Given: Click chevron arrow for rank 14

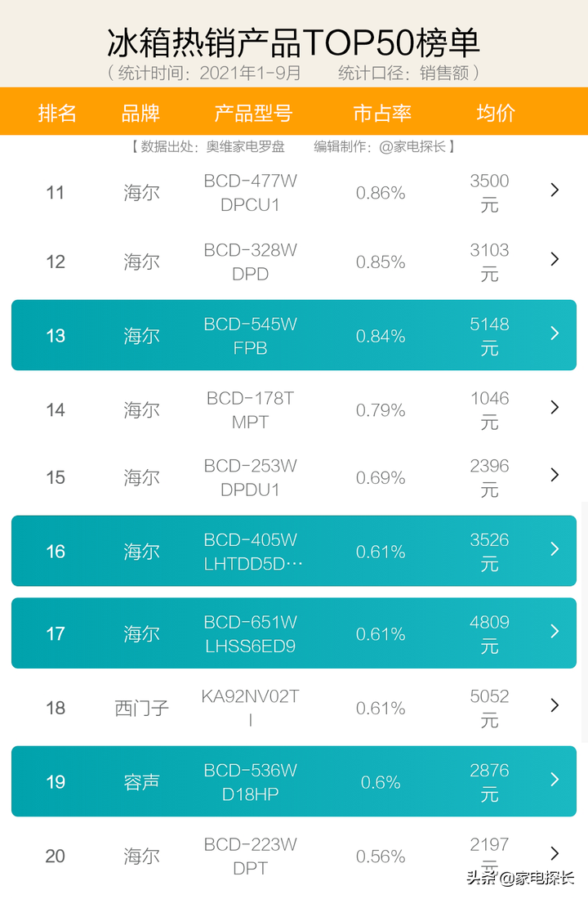Looking at the screenshot, I should point(555,407).
